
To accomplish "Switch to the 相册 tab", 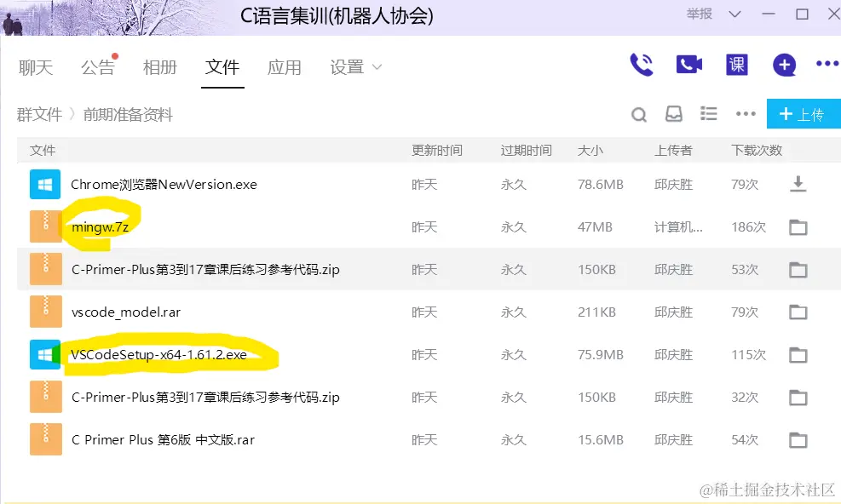I will pyautogui.click(x=159, y=67).
